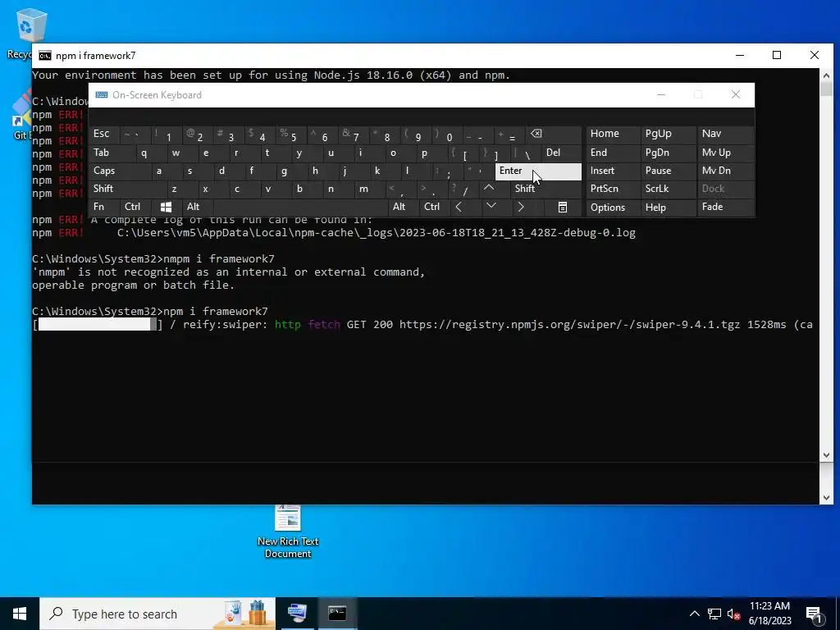Toggle the left Shift key

point(127,189)
